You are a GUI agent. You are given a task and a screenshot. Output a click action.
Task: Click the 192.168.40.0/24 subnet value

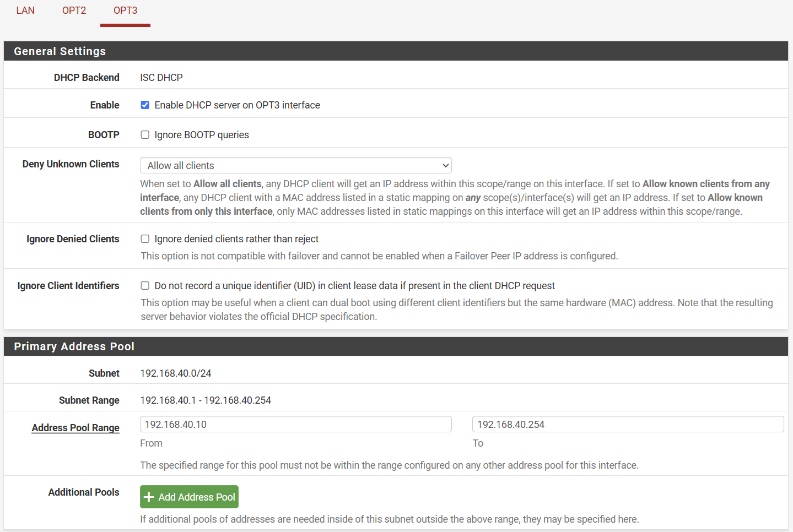click(x=176, y=373)
